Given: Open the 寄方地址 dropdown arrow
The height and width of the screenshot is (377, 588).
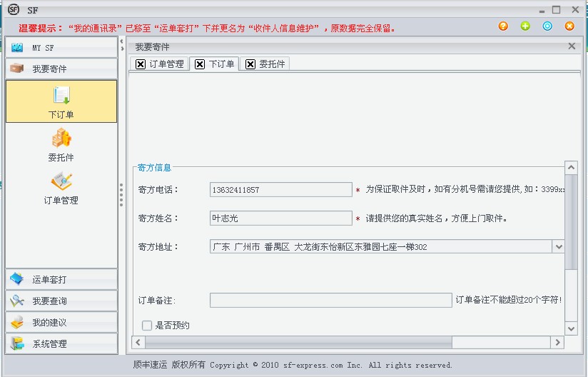Looking at the screenshot, I should 558,246.
